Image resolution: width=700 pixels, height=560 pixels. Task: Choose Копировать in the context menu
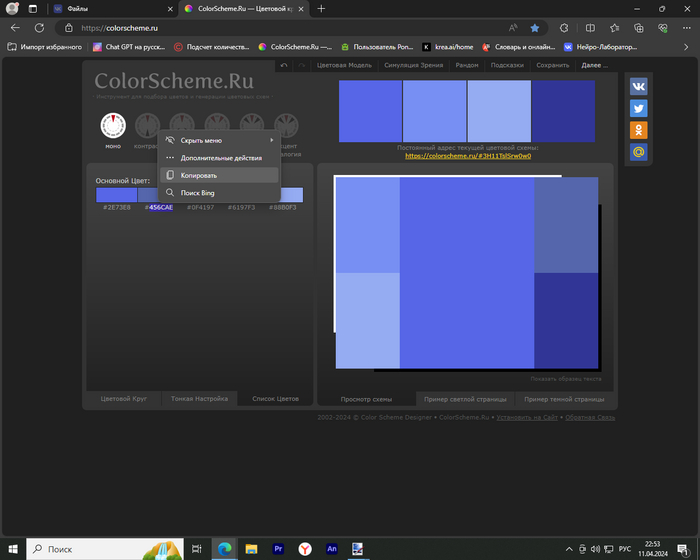pos(198,175)
